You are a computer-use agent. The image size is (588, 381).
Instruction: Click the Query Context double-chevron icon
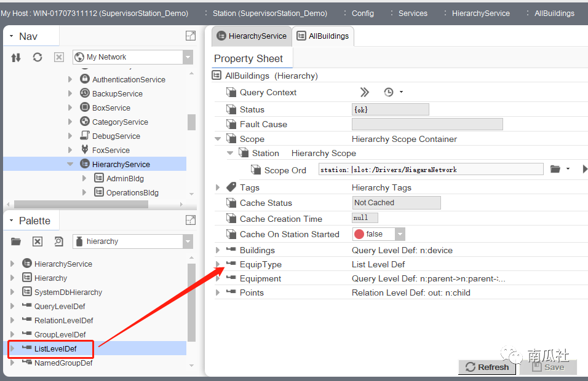point(365,92)
